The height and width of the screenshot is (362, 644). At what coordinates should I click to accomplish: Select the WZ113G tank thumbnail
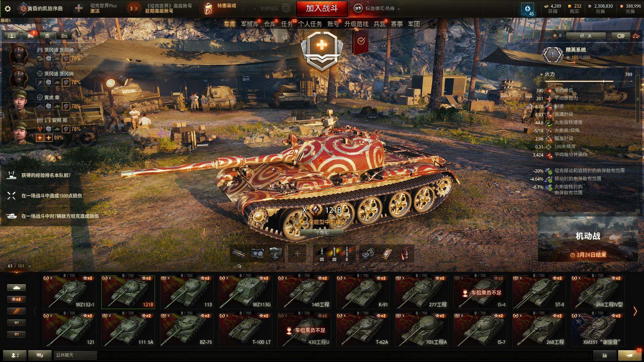pos(246,292)
